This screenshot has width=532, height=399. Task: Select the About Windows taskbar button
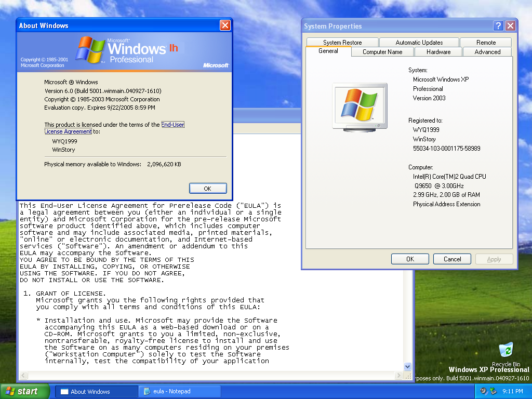[x=96, y=391]
